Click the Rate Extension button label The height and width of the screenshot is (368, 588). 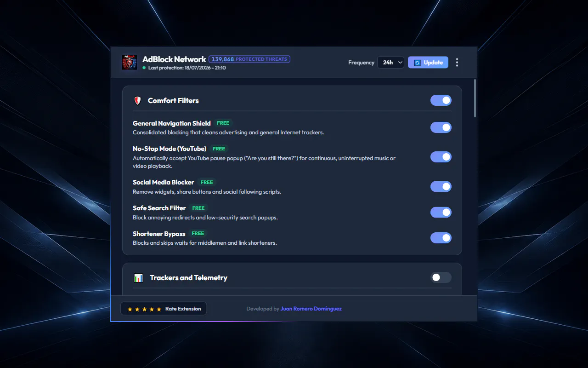[183, 309]
